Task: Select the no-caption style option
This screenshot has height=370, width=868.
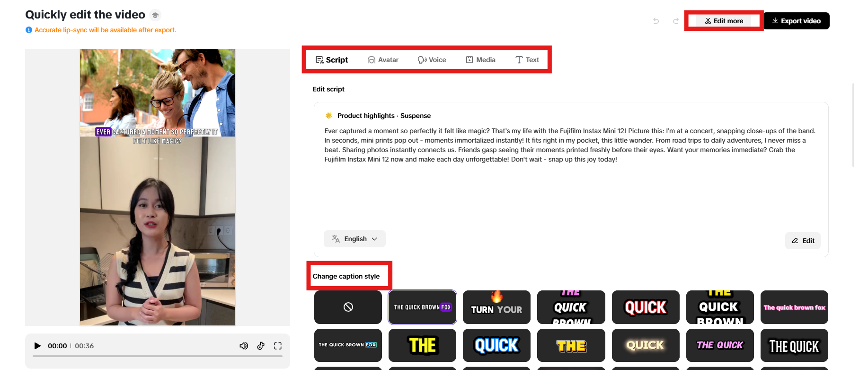Action: pos(348,307)
